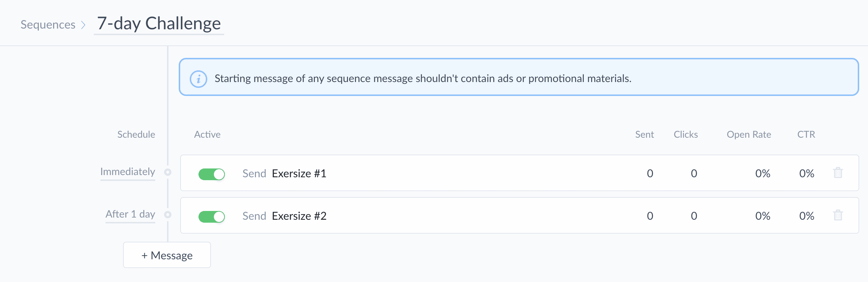Click the CTR column header
Image resolution: width=868 pixels, height=282 pixels.
(806, 134)
